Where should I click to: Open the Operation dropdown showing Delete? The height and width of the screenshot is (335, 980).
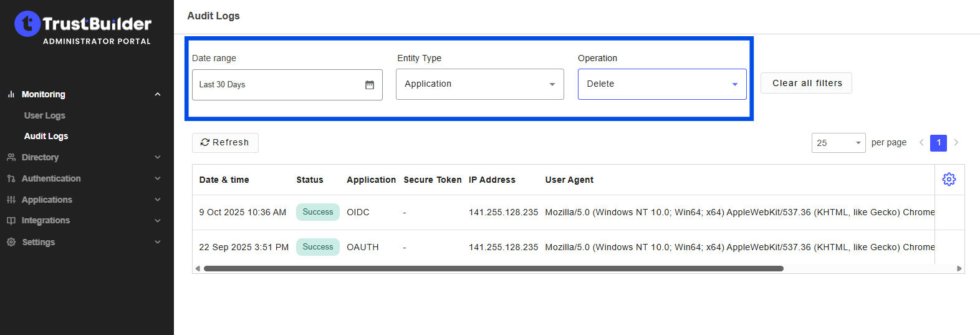[661, 84]
